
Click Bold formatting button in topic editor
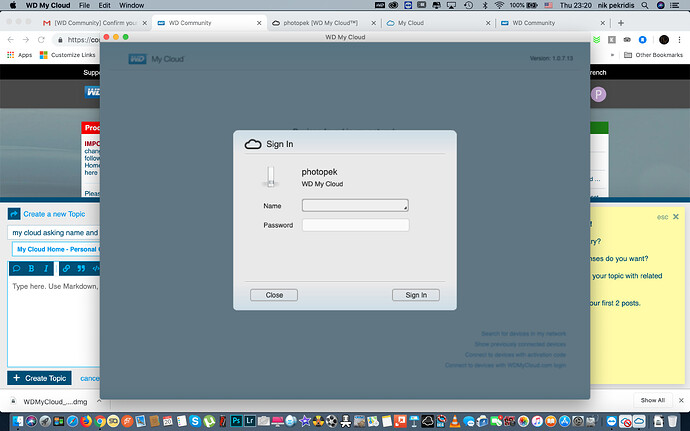coord(31,269)
